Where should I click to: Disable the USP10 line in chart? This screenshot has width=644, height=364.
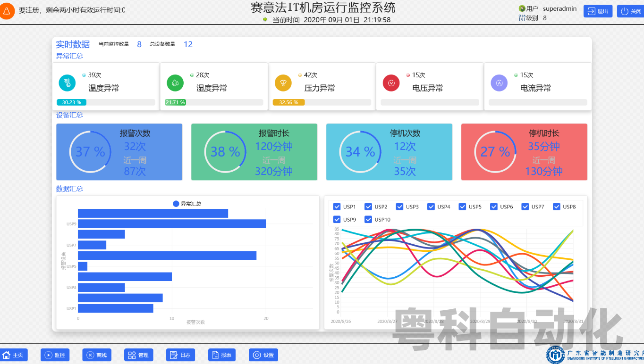pos(369,219)
